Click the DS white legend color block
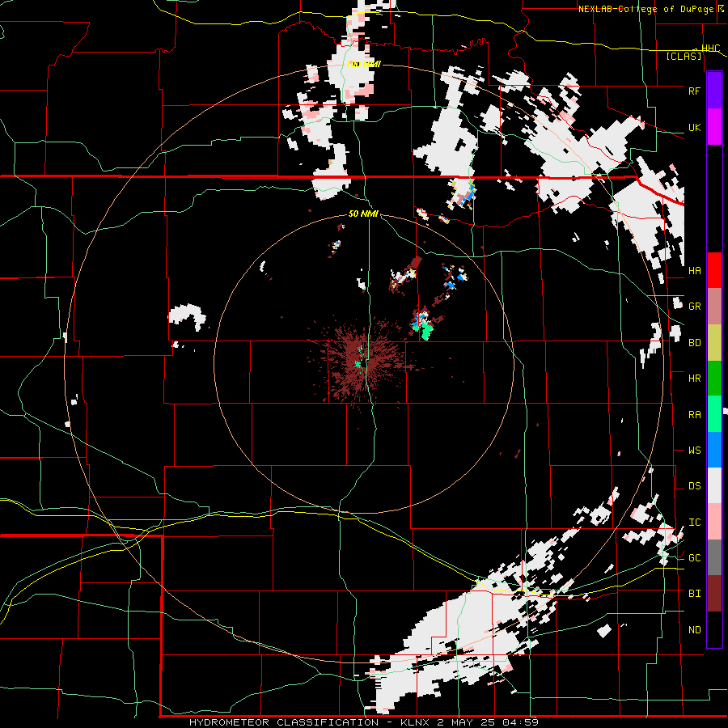 point(714,485)
